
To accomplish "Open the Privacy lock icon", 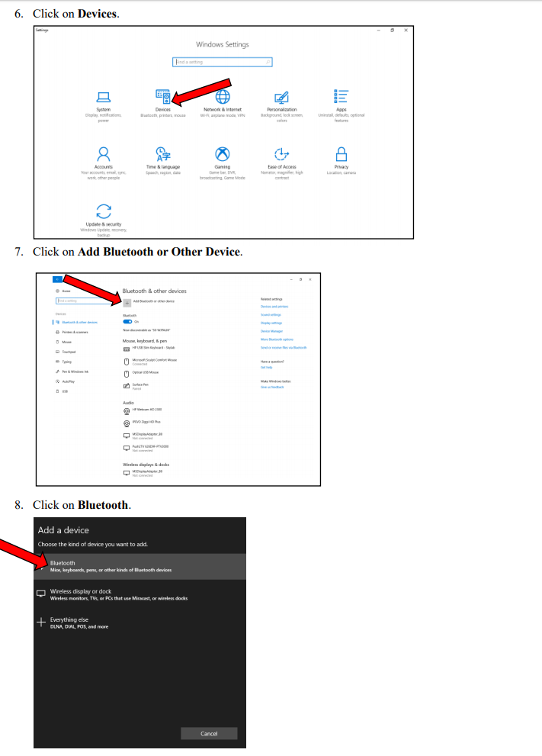I will (x=342, y=153).
